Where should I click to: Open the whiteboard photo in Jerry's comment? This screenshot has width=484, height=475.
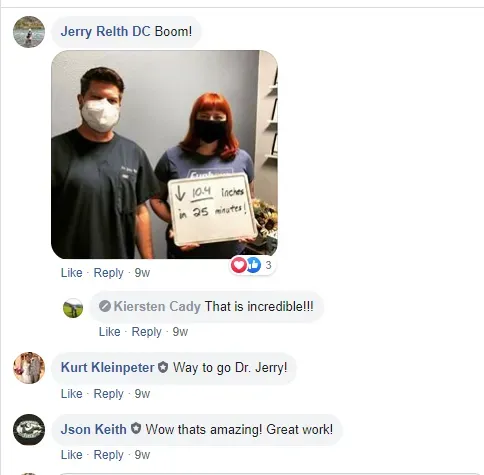164,155
